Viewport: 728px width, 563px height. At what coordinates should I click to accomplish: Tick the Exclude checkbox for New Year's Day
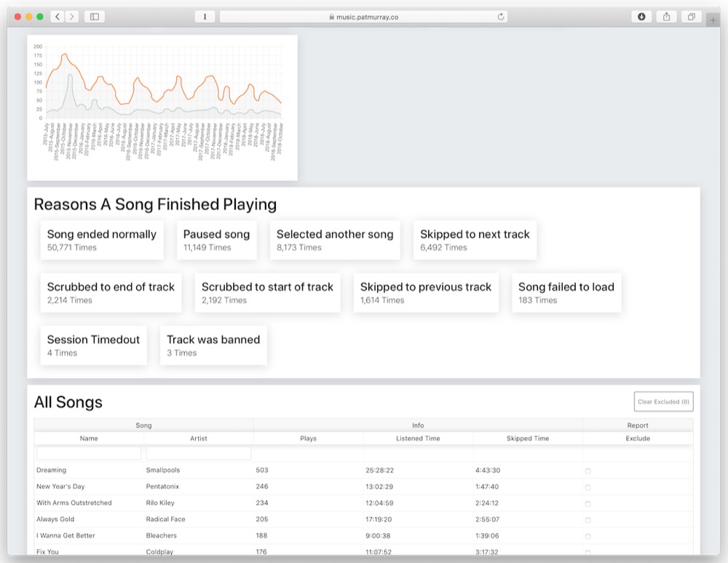587,487
